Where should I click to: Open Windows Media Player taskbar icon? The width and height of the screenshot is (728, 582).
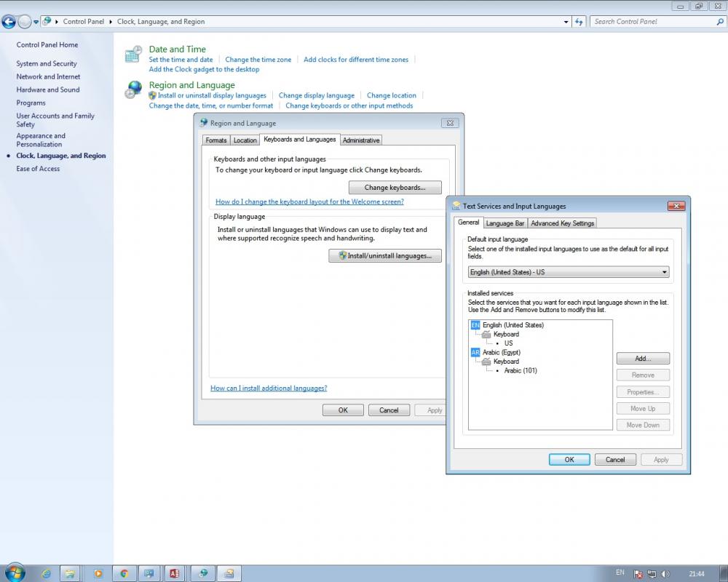98,574
